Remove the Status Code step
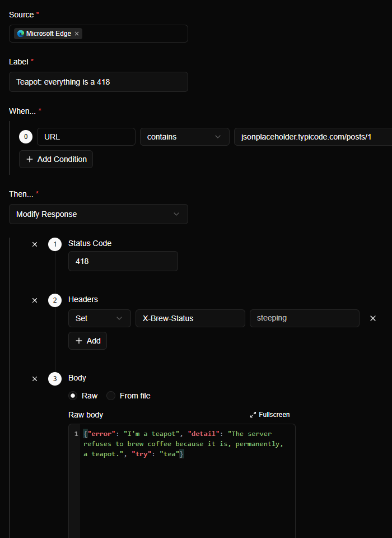The width and height of the screenshot is (392, 538). click(x=35, y=244)
